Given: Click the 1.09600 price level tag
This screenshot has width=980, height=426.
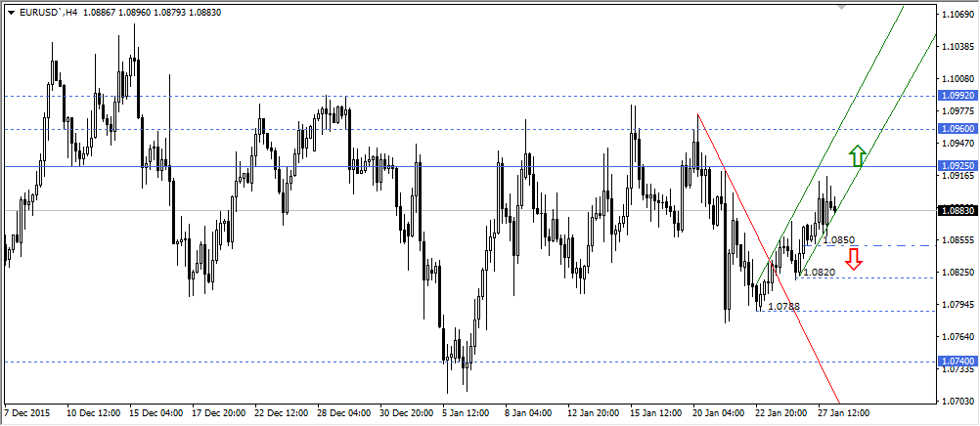Looking at the screenshot, I should coord(958,129).
